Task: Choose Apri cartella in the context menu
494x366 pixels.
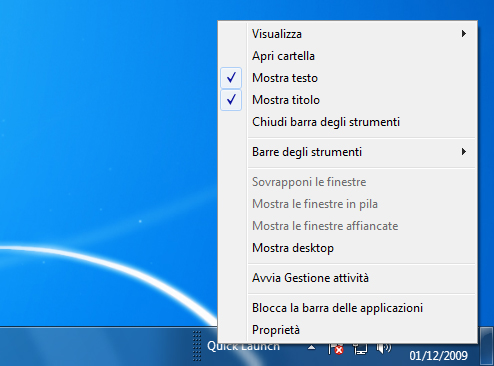Action: point(347,56)
